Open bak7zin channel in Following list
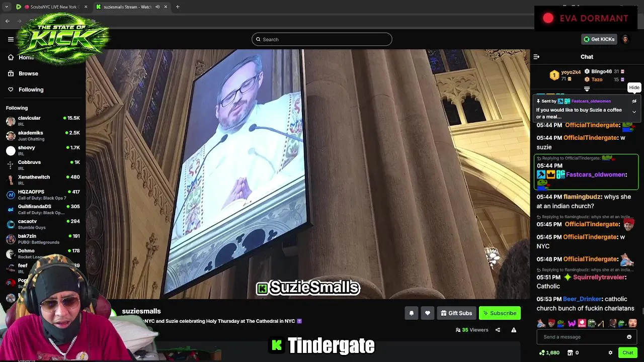The image size is (644, 362). [43, 239]
